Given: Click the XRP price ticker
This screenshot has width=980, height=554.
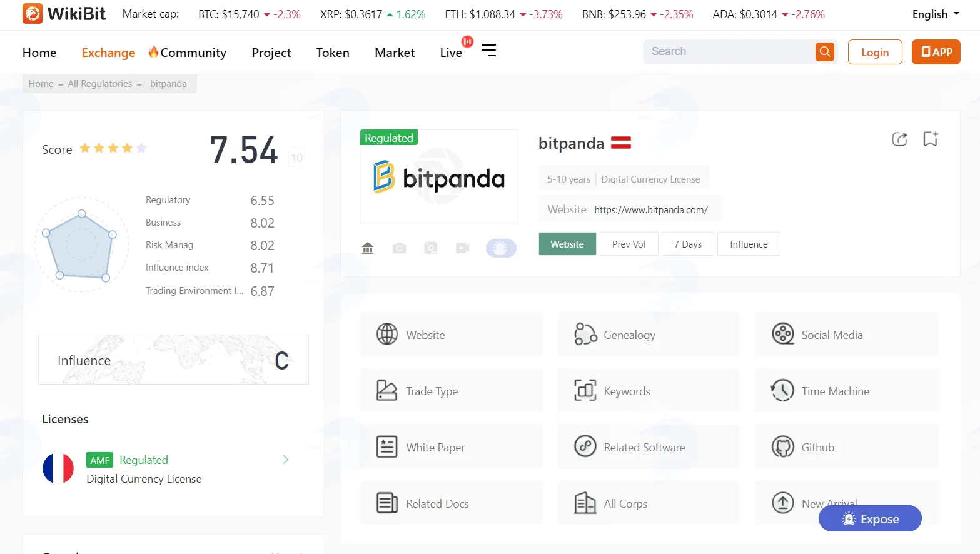Looking at the screenshot, I should (x=373, y=14).
